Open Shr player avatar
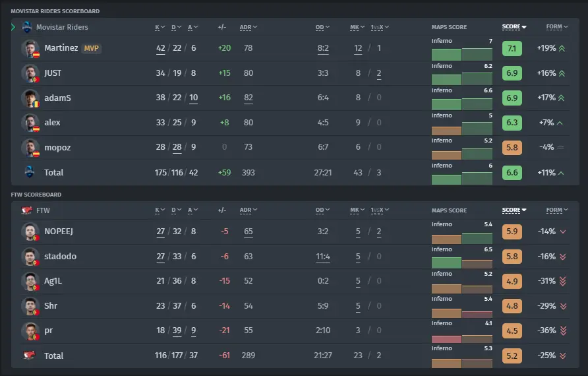Screen dimensions: 588x376 click(30, 306)
